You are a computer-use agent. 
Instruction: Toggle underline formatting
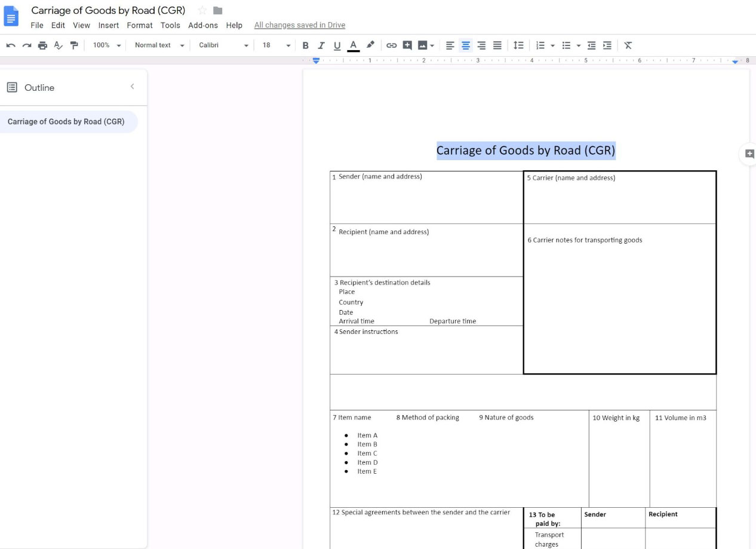tap(337, 45)
